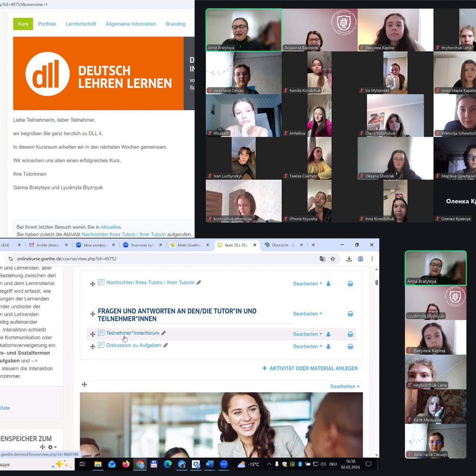The height and width of the screenshot is (476, 476).
Task: Open the Zoom app in the taskbar
Action: [x=223, y=464]
